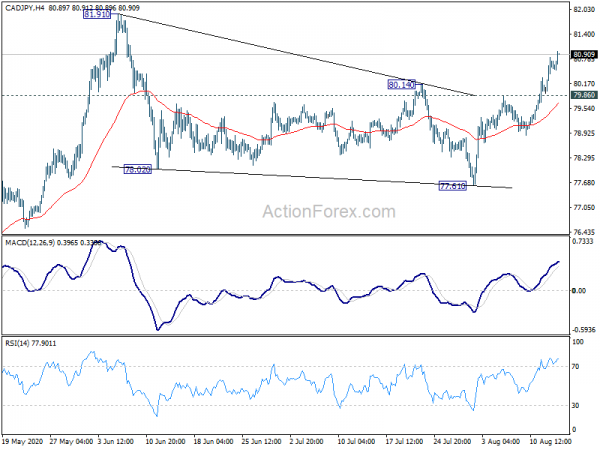Click the 27 May 04:00 time label

[71, 441]
